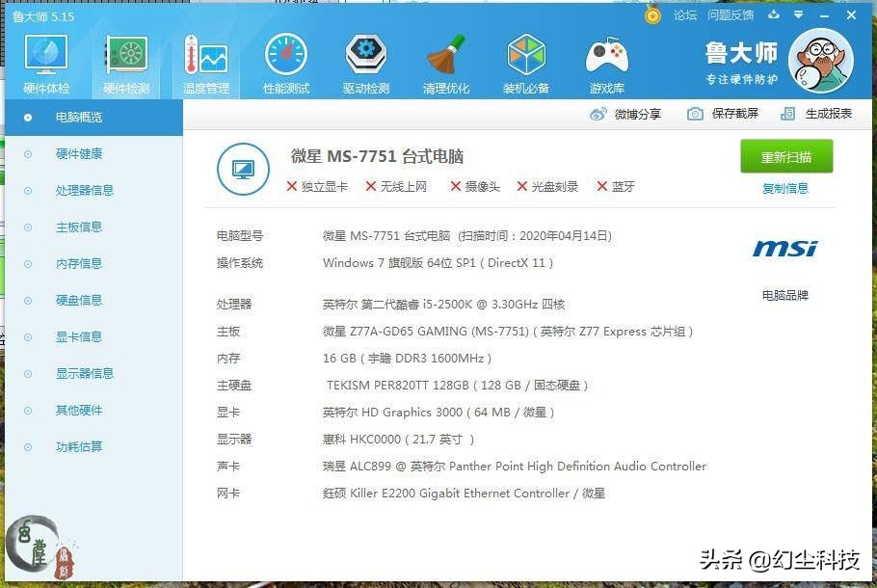Toggle the 蓝牙 status mark
This screenshot has width=877, height=588.
(x=614, y=186)
